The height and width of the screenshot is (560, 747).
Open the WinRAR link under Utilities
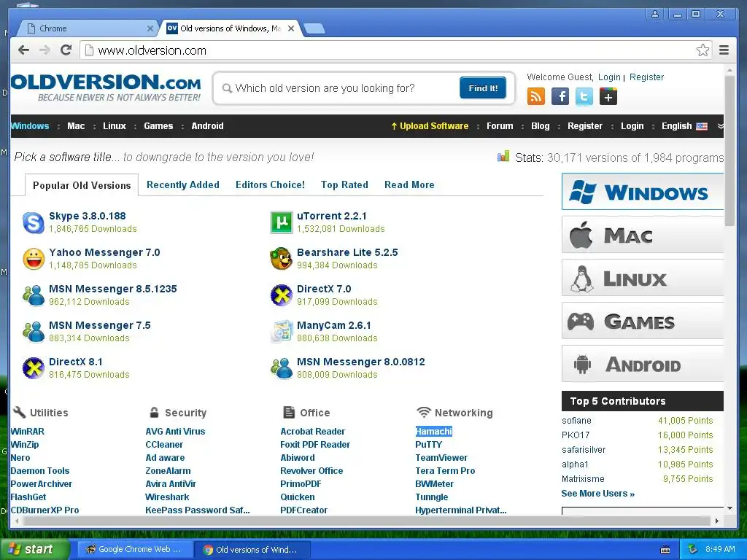27,432
